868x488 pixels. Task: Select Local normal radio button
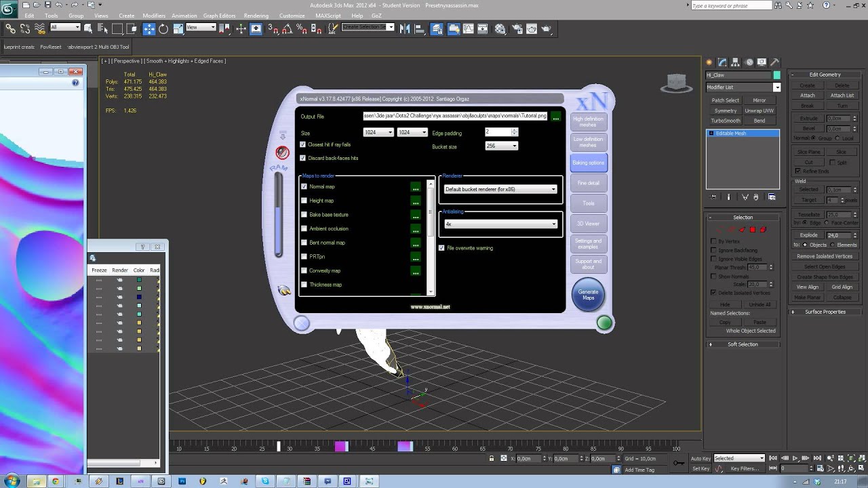pyautogui.click(x=837, y=138)
